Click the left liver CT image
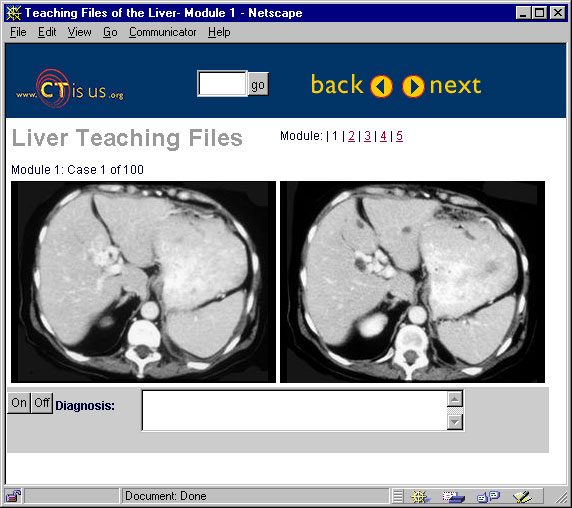 click(x=143, y=282)
